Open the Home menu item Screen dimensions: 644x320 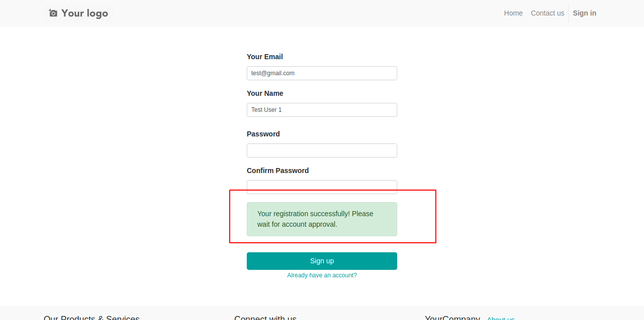coord(513,13)
